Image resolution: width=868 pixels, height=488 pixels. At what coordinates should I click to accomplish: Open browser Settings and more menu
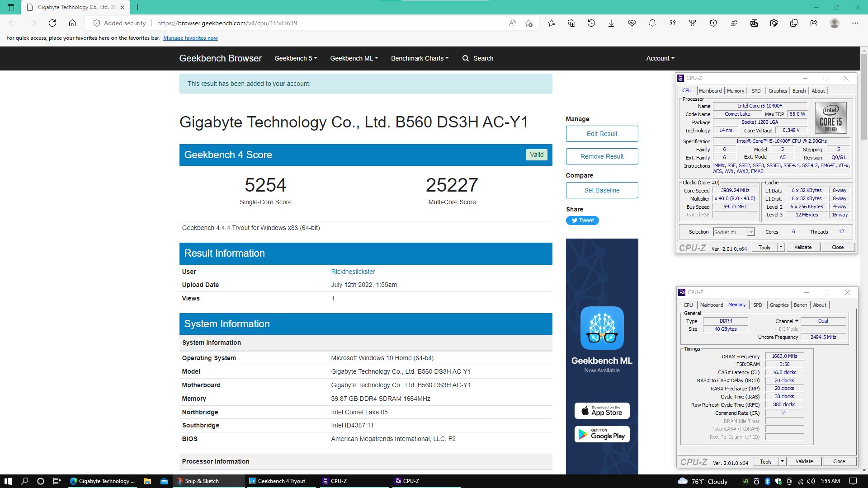click(855, 23)
